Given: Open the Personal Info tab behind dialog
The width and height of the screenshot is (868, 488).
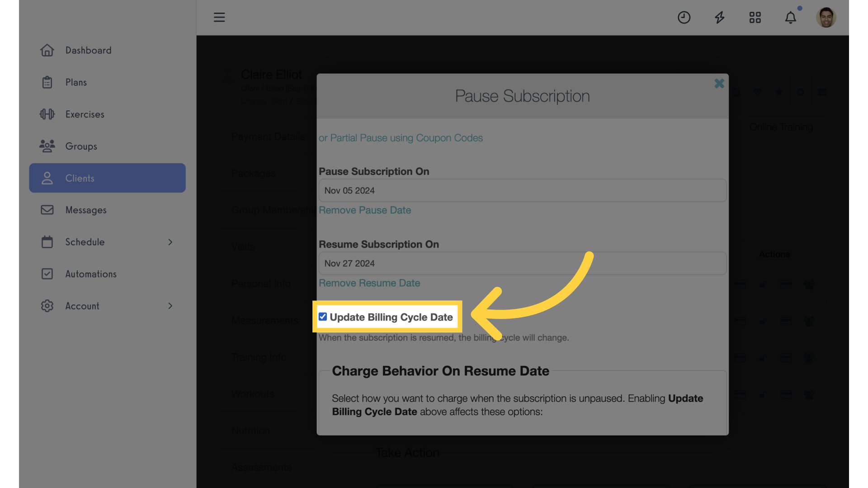Looking at the screenshot, I should pos(261,284).
